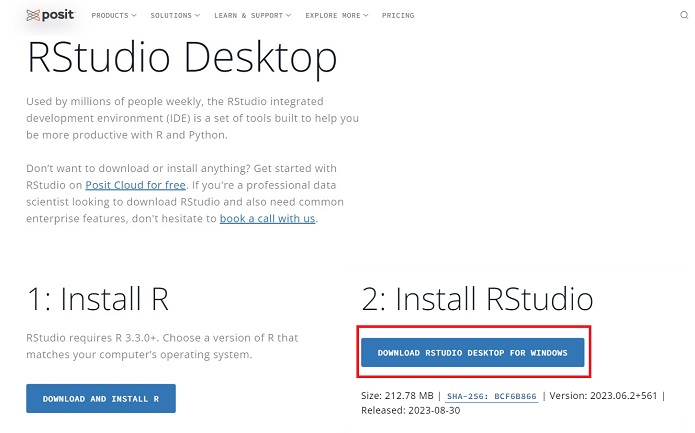
Task: Click Download RStudio Desktop for Windows
Action: tap(472, 353)
